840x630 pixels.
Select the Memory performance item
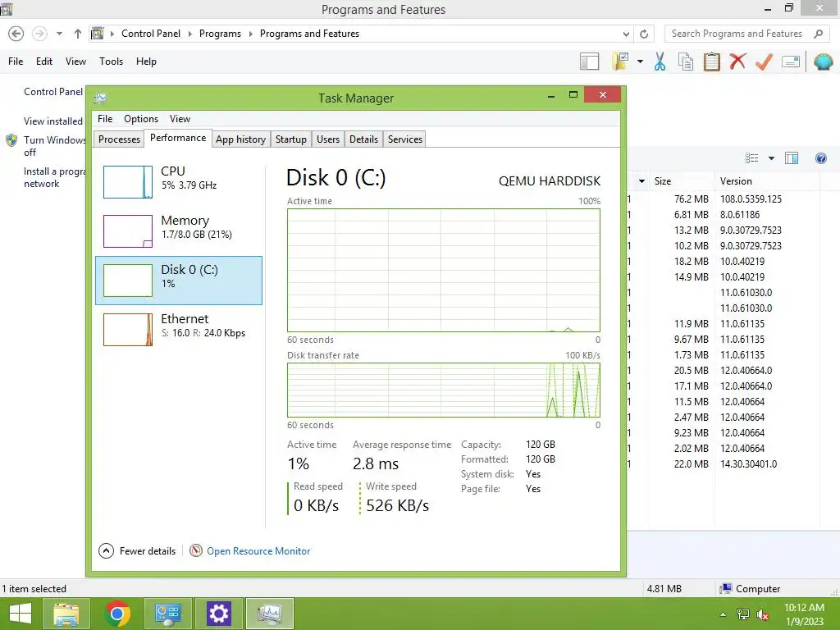click(179, 231)
